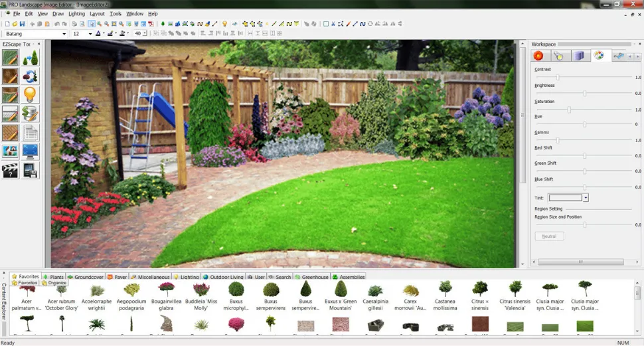
Task: Open the document list tool
Action: click(x=31, y=133)
